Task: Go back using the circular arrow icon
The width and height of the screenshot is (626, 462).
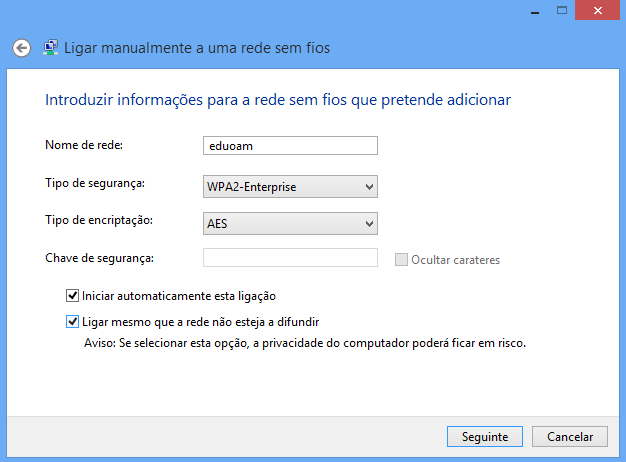Action: pos(22,48)
